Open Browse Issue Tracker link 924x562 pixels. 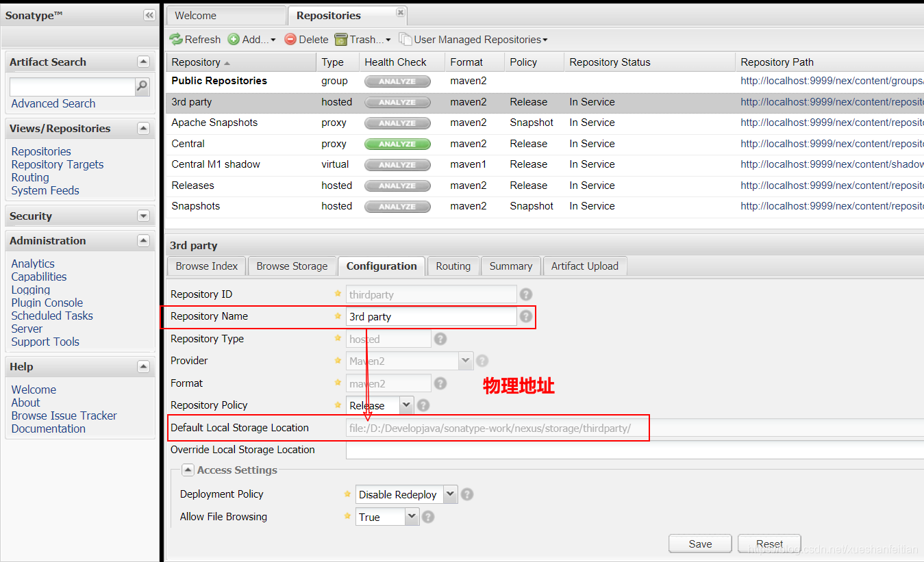pyautogui.click(x=64, y=416)
